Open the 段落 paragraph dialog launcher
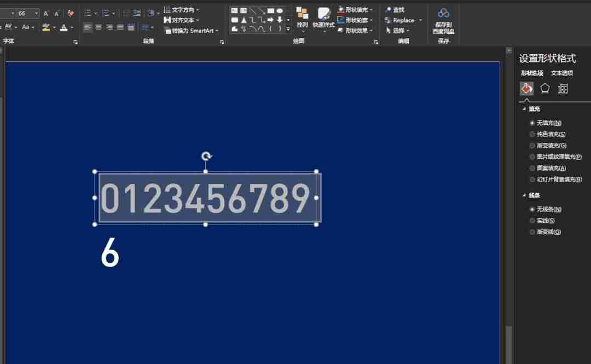This screenshot has height=364, width=591. [222, 42]
